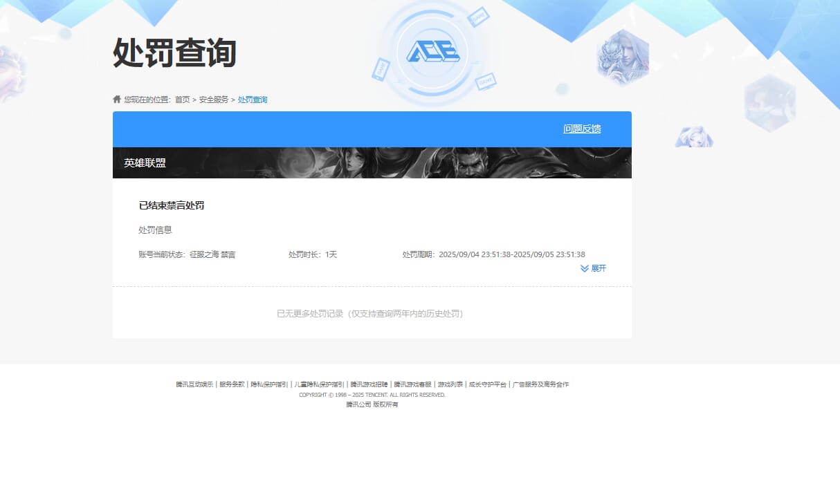The height and width of the screenshot is (504, 840).
Task: Click the double-chevron icon beside 展开
Action: tap(585, 268)
